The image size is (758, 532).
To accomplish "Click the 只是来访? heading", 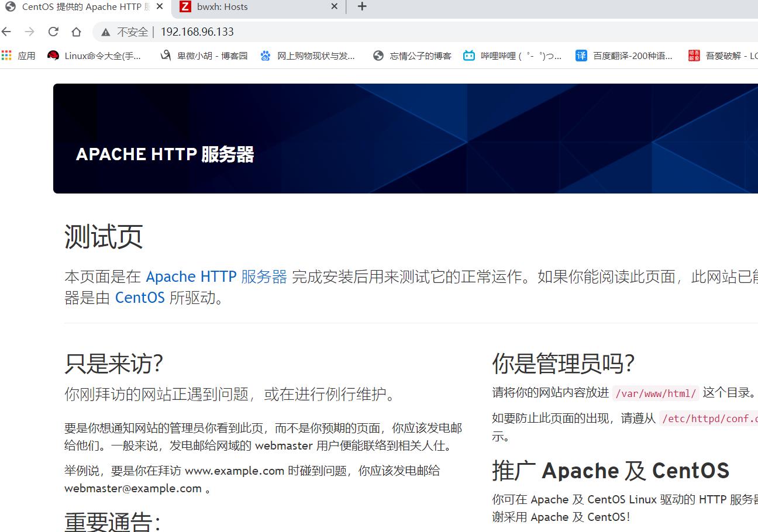I will tap(113, 364).
